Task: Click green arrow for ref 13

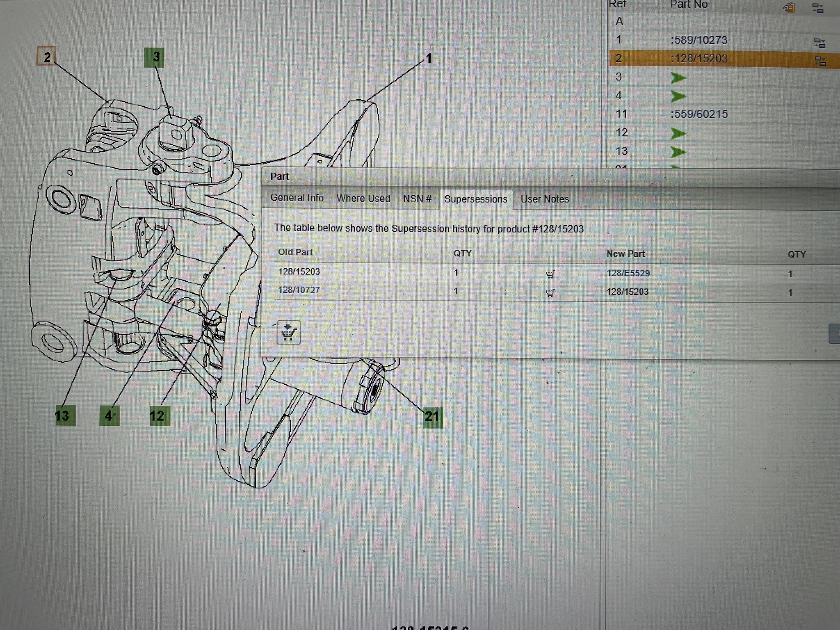Action: click(x=679, y=152)
